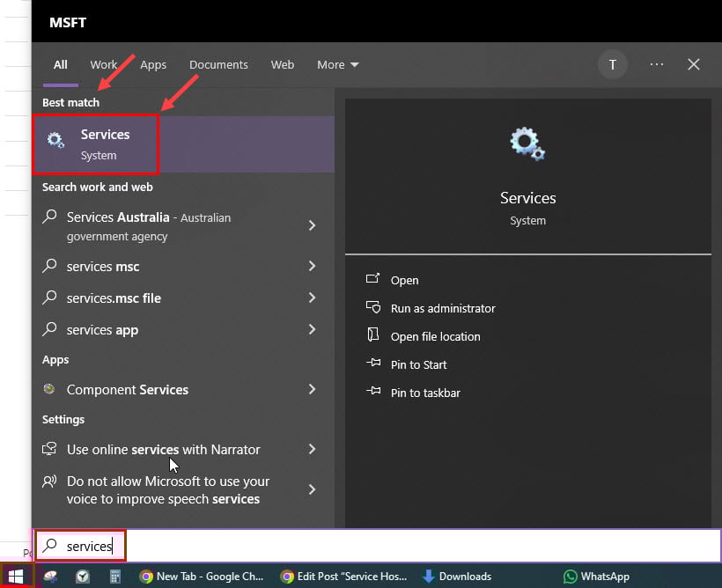
Task: Click the search box containing services
Action: coord(378,546)
